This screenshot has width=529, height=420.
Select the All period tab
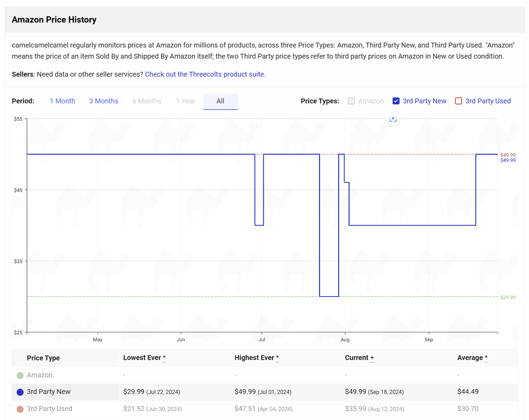(x=220, y=101)
